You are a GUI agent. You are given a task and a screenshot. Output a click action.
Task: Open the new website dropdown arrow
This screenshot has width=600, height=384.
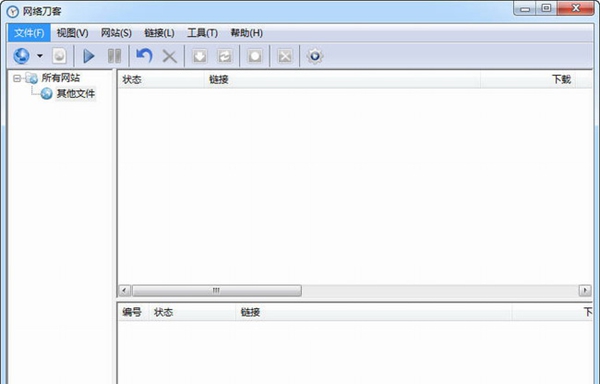(40, 56)
